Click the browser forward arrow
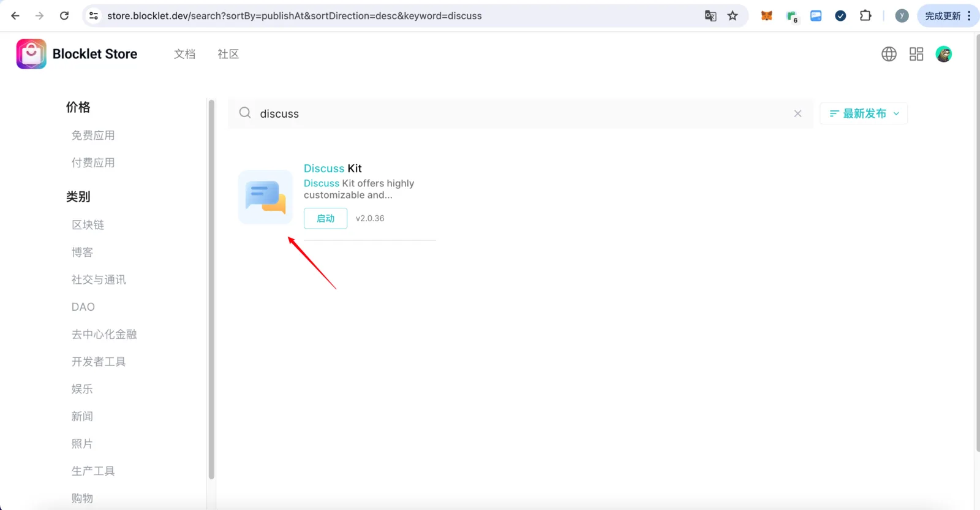The height and width of the screenshot is (510, 980). pyautogui.click(x=40, y=16)
